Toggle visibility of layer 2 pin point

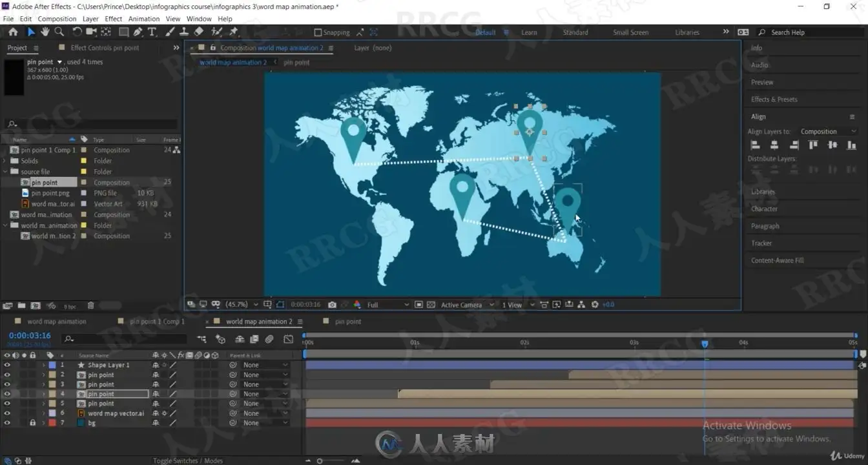point(7,375)
